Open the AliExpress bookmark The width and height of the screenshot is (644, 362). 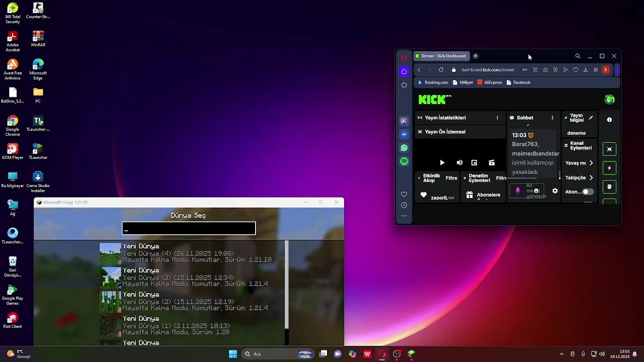490,82
